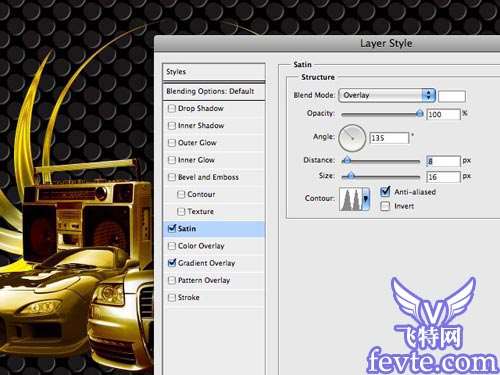Select the Styles panel item
The image size is (500, 375).
[x=214, y=72]
